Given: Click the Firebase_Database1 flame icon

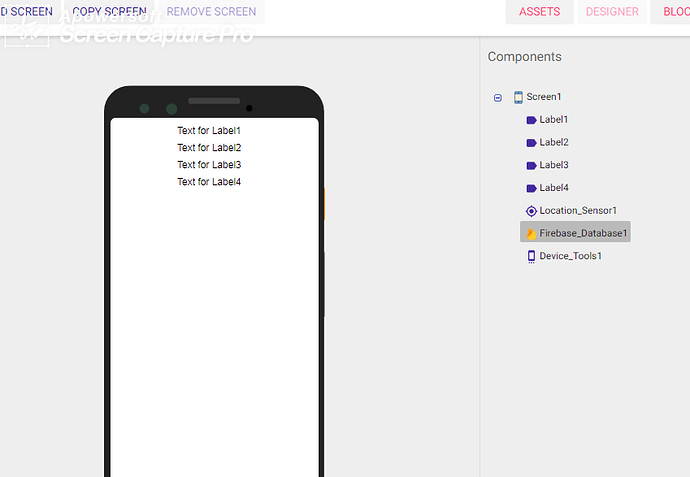Looking at the screenshot, I should click(531, 233).
